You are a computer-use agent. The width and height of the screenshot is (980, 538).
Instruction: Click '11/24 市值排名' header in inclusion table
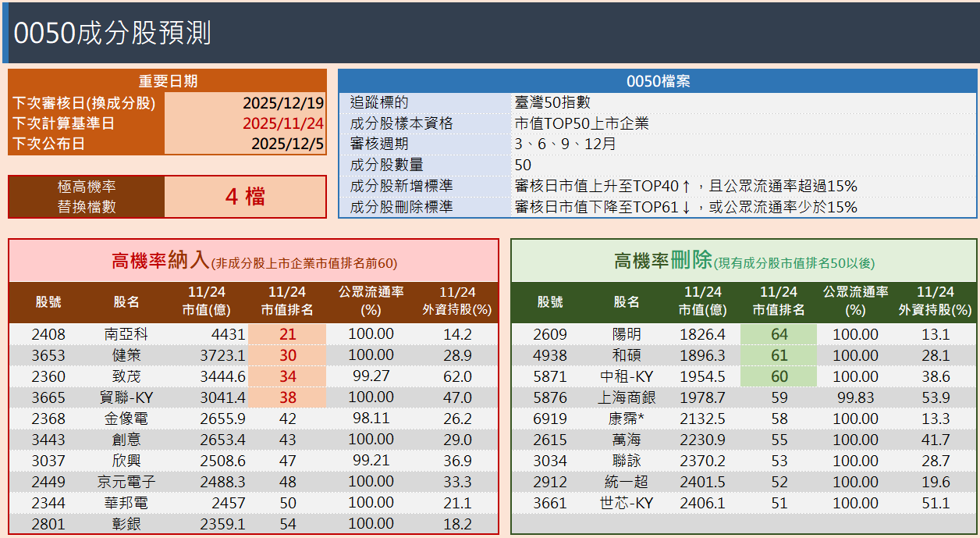point(287,301)
